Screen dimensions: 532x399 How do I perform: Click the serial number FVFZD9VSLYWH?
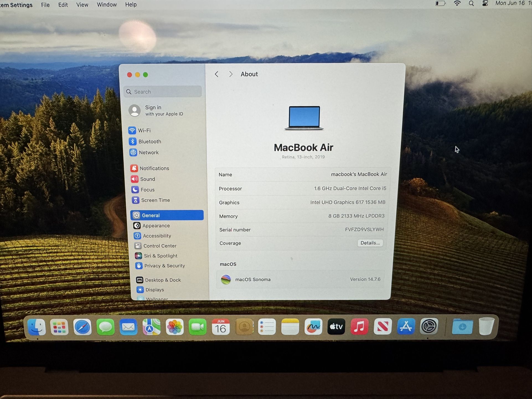pyautogui.click(x=364, y=229)
